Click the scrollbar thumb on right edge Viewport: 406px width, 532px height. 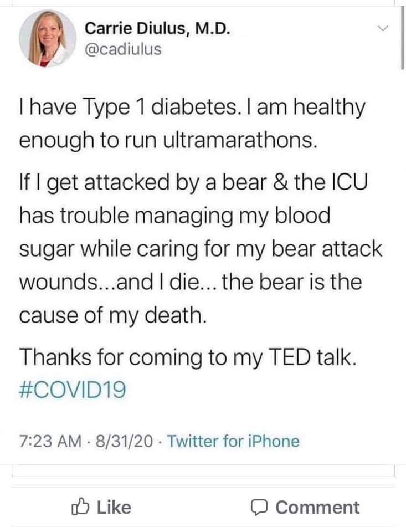pyautogui.click(x=402, y=37)
